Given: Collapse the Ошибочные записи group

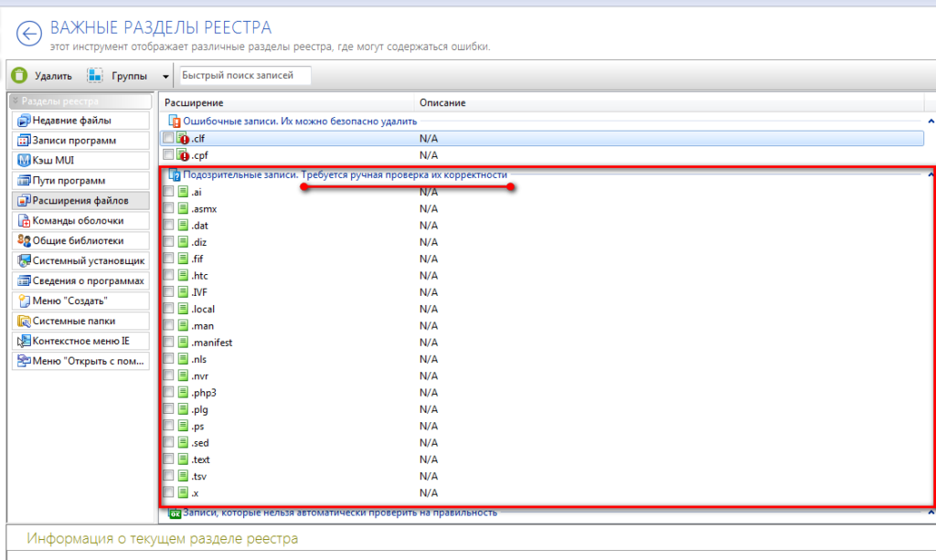Looking at the screenshot, I should (931, 121).
